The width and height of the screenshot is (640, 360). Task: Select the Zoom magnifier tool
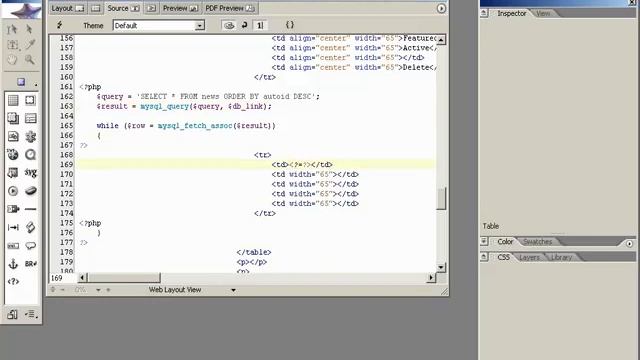(30, 60)
